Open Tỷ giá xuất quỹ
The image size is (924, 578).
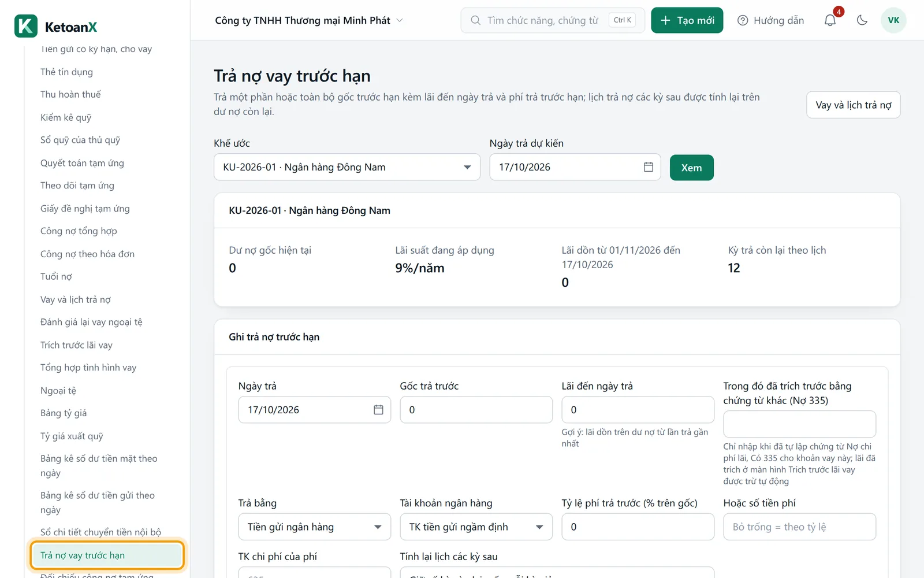[72, 436]
